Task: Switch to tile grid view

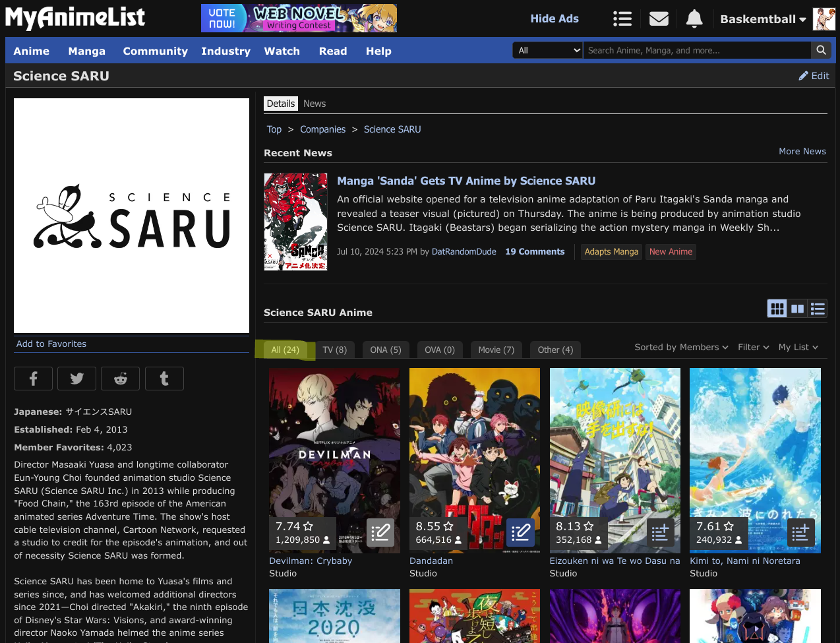Action: tap(777, 308)
